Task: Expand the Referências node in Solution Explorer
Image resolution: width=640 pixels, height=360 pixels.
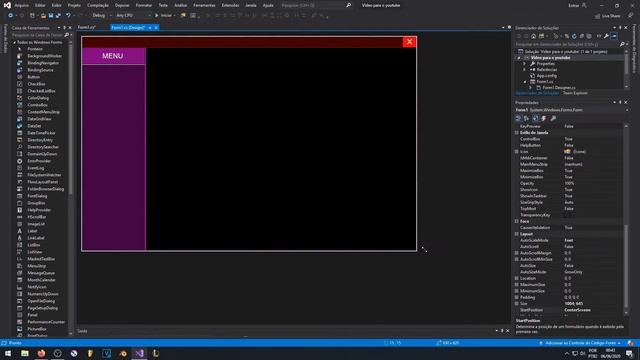Action: [525, 70]
